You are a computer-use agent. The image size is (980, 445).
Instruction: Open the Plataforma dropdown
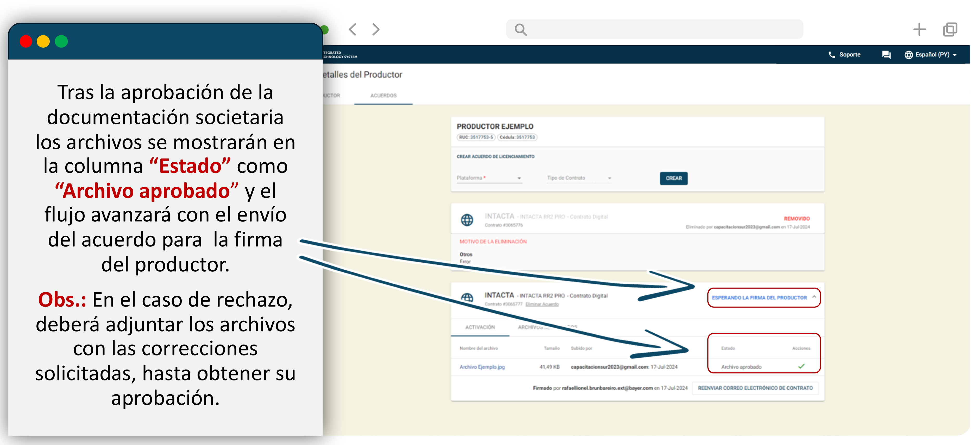click(x=489, y=178)
